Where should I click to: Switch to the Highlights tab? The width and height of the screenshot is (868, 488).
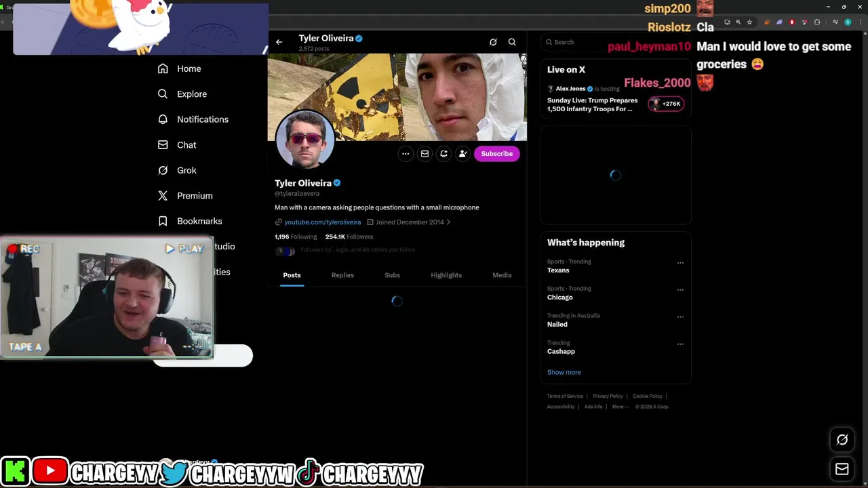(446, 275)
